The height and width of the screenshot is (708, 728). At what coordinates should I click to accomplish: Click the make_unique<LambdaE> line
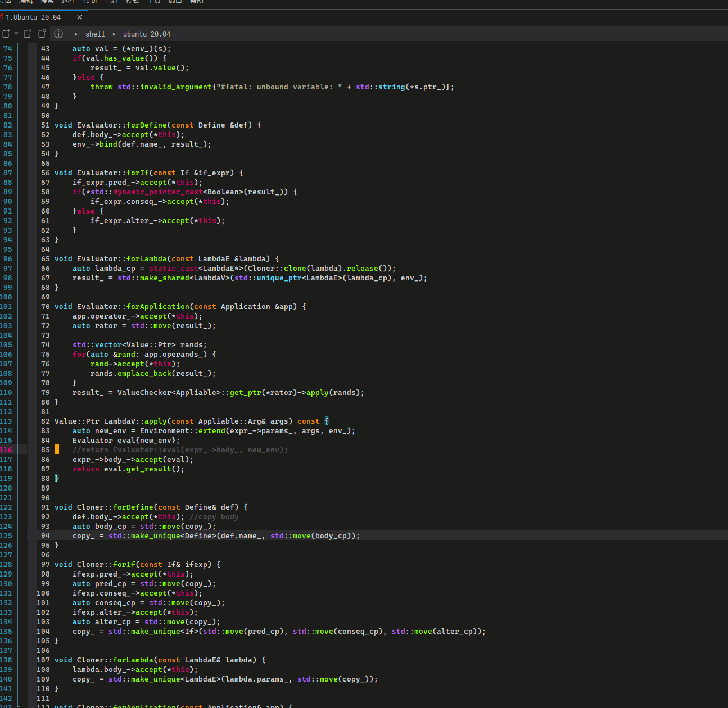[x=225, y=679]
